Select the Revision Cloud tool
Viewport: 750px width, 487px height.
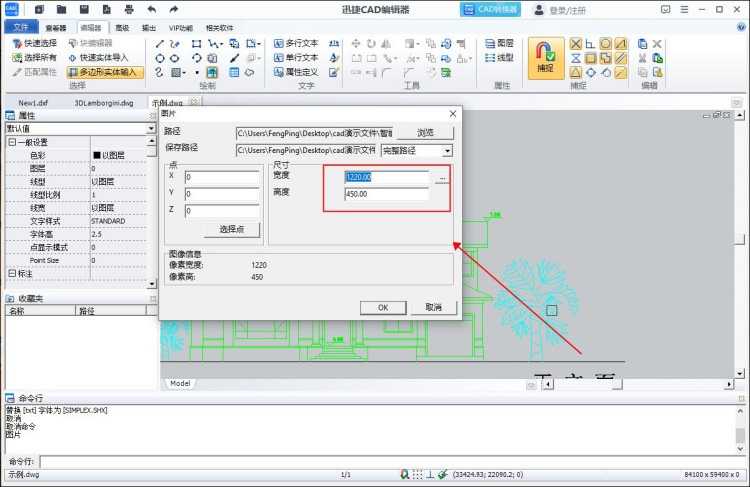[249, 72]
